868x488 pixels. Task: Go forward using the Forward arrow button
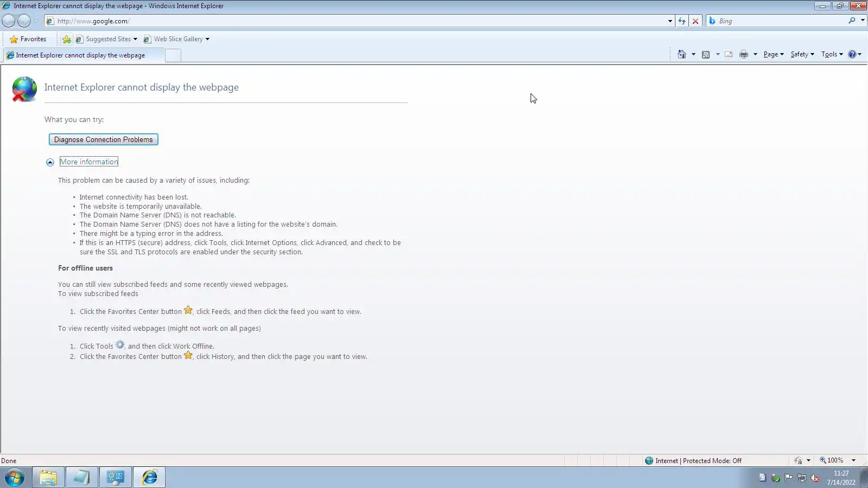point(24,21)
